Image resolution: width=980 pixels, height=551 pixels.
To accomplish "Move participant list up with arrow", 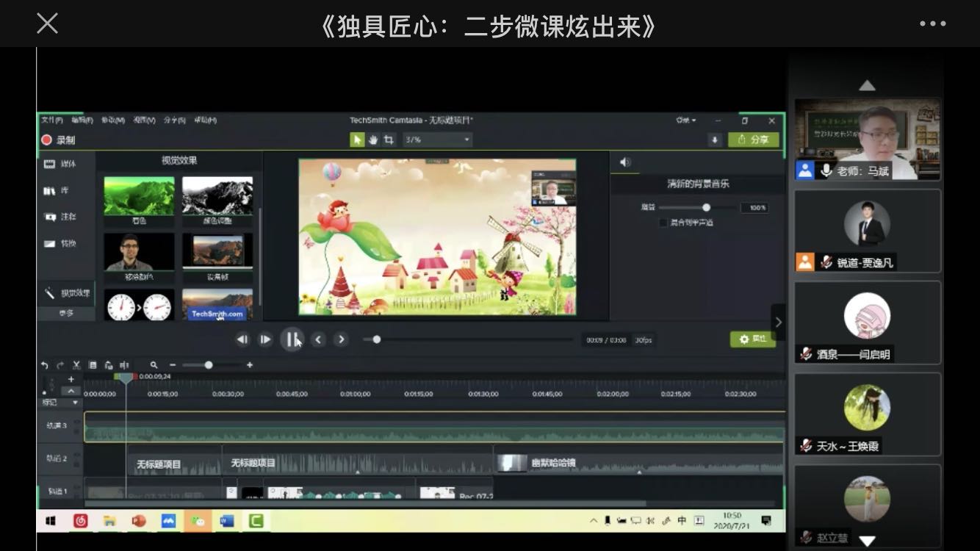I will [867, 85].
